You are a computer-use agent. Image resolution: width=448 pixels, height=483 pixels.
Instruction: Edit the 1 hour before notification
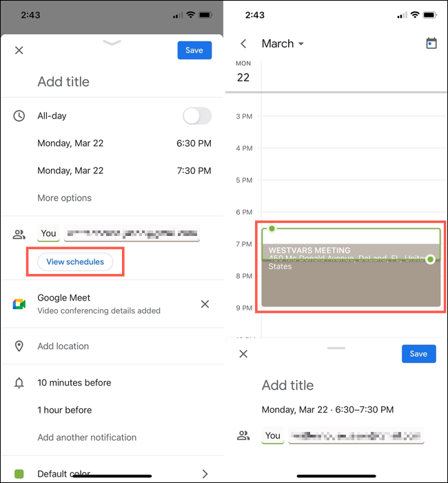65,410
